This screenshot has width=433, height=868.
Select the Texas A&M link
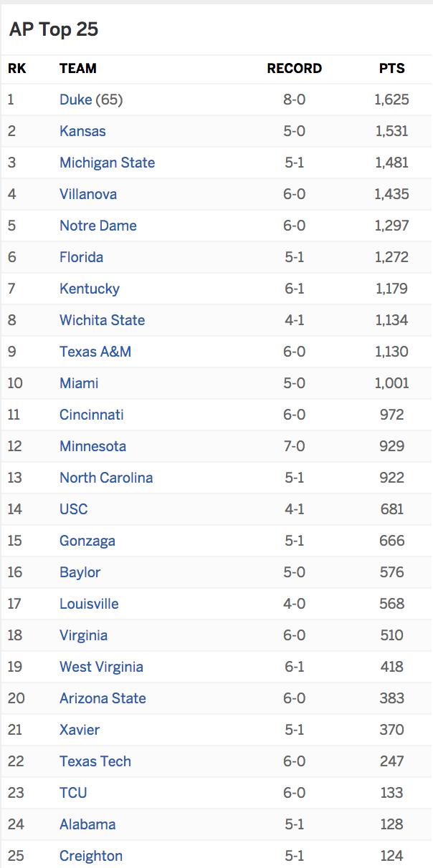95,352
